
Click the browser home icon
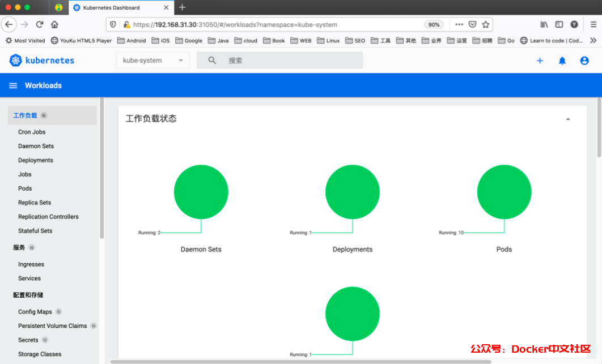tap(54, 24)
